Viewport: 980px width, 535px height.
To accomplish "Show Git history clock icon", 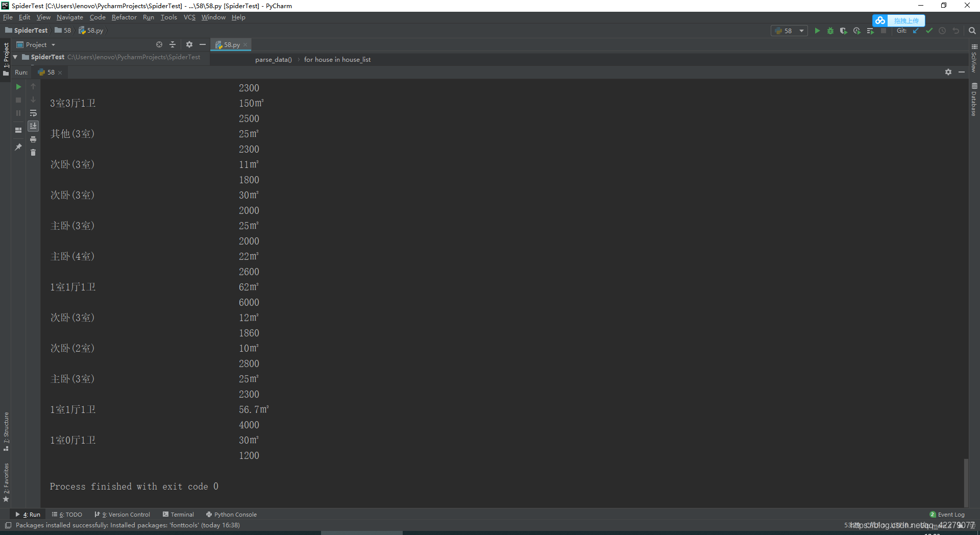I will click(942, 31).
